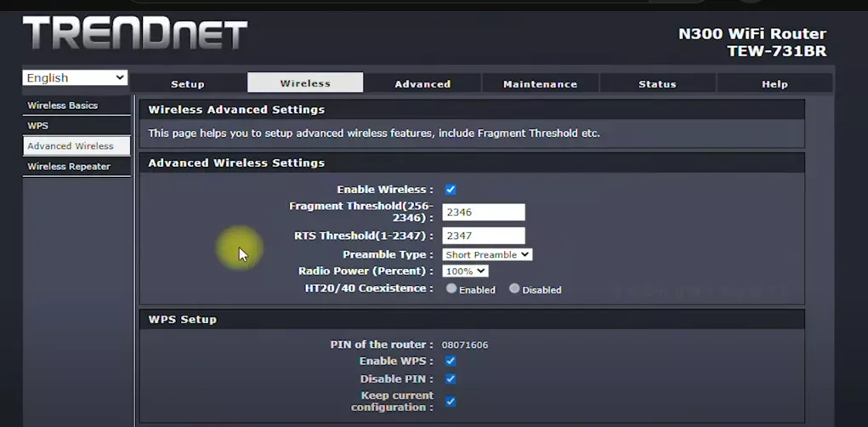Click the HT20/40 Coexistence label
Screen dimensions: 868x427
point(369,288)
